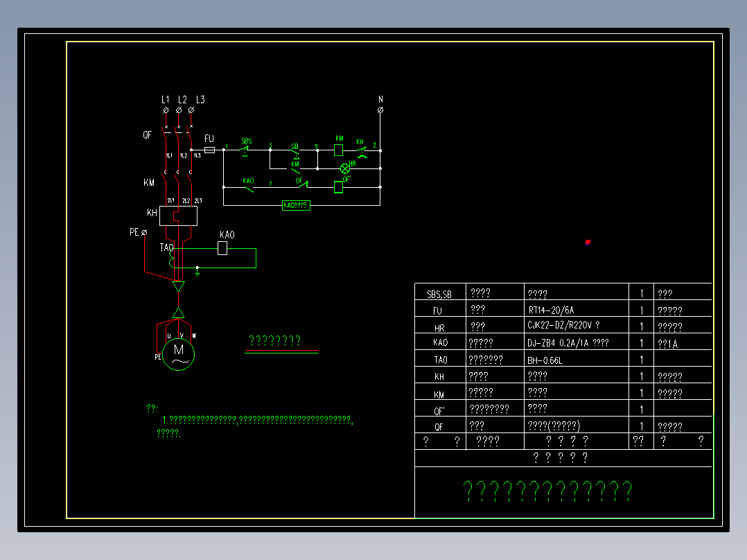Click the downward green triangle connector
Screen dimensions: 747x560
click(x=178, y=286)
